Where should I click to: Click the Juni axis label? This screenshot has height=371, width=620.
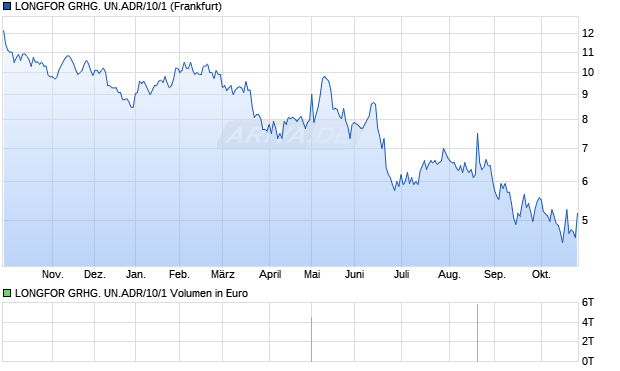354,274
